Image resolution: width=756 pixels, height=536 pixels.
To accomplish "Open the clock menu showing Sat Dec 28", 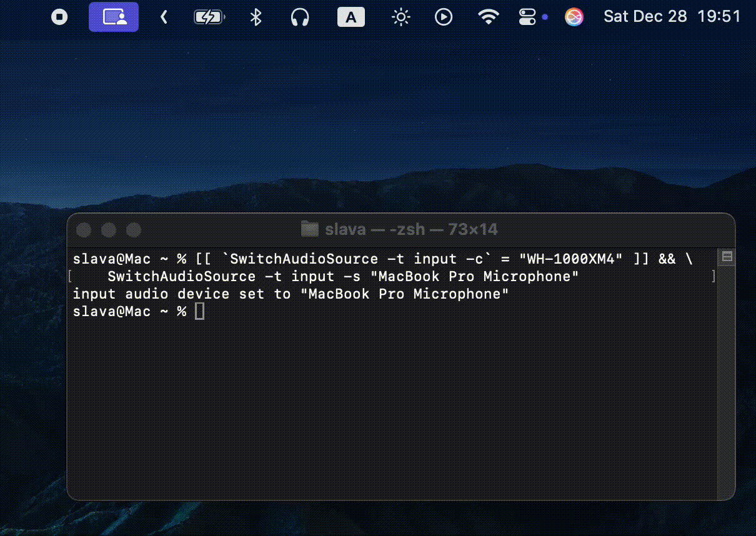I will click(x=671, y=17).
